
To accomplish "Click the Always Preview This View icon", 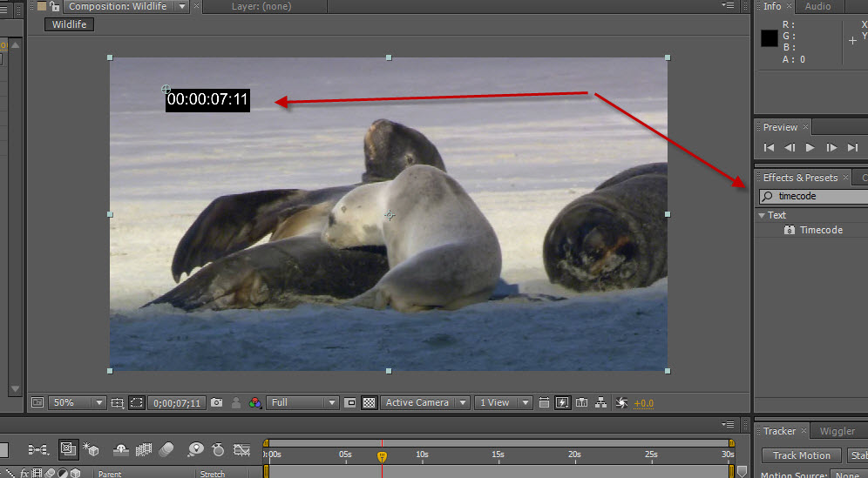I will [37, 403].
